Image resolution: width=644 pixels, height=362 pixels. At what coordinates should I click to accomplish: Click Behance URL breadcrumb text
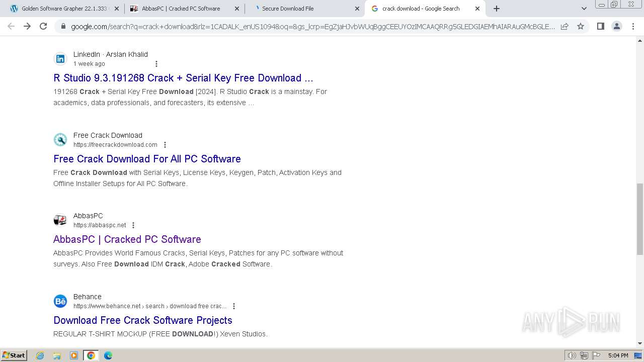[150, 306]
